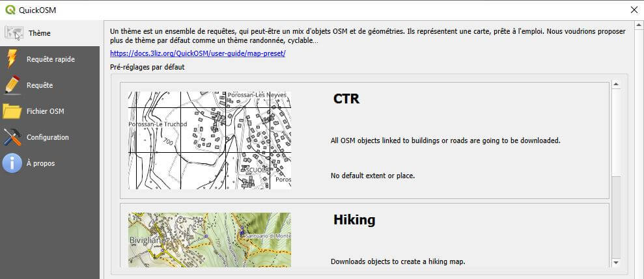Image resolution: width=644 pixels, height=279 pixels.
Task: Select the CTR preset title
Action: point(346,99)
